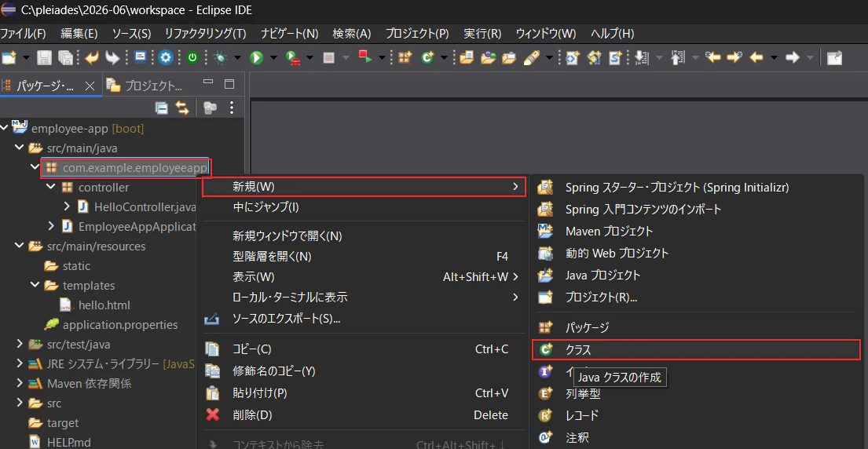Expand the src/test/java folder
Viewport: 868px width, 449px height.
20,344
